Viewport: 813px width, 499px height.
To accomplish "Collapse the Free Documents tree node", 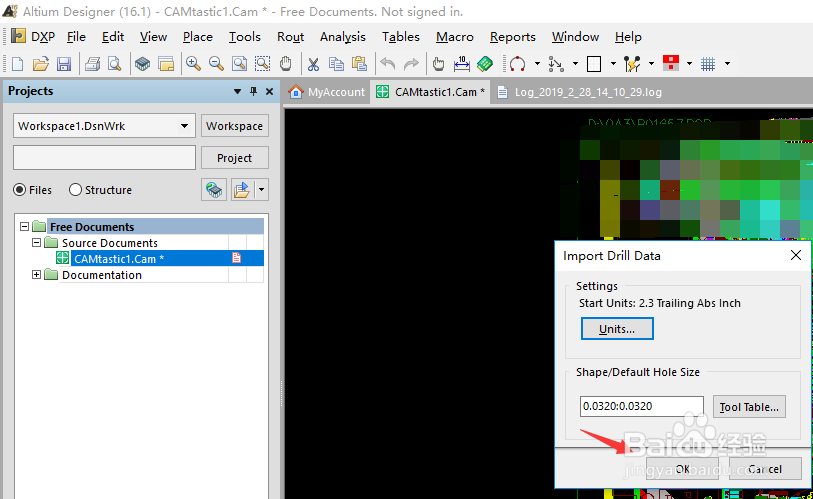I will coord(24,226).
